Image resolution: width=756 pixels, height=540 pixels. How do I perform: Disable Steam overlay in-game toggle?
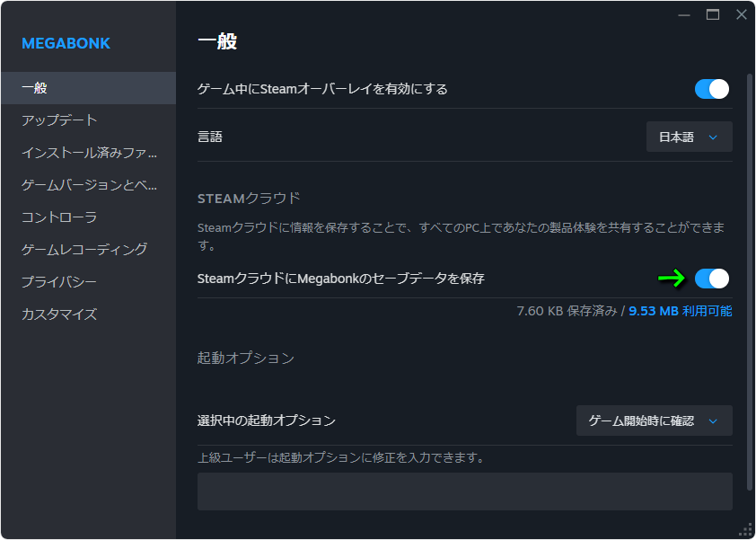[711, 89]
